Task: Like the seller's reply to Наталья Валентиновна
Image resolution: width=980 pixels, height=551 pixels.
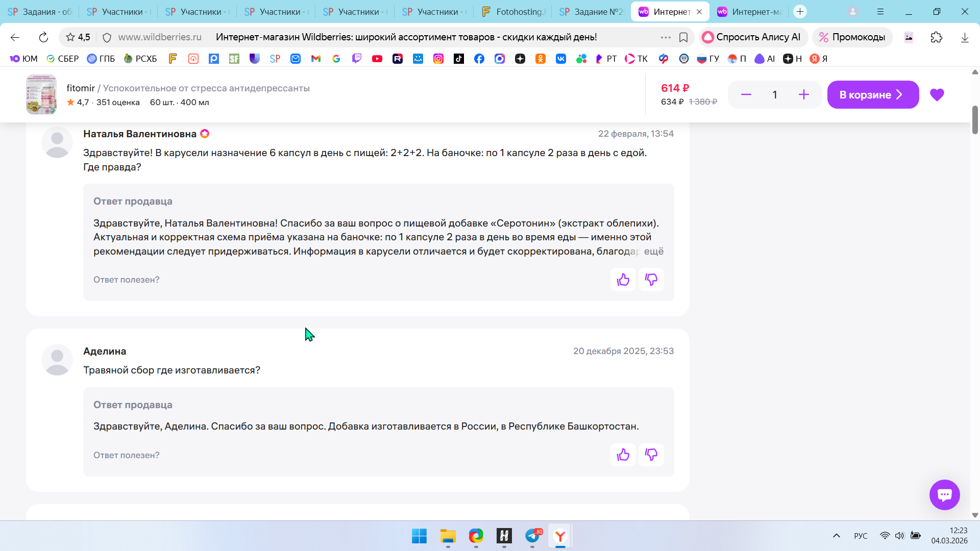Action: [x=623, y=280]
